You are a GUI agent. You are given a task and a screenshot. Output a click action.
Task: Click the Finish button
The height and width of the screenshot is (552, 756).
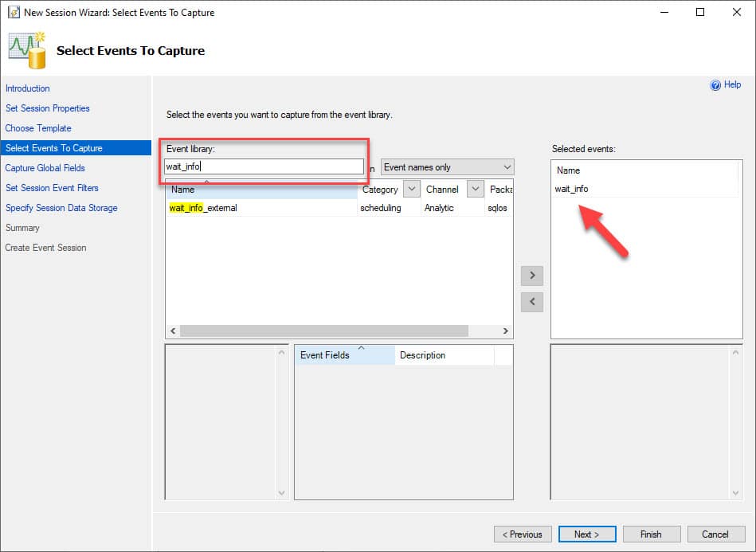coord(651,534)
